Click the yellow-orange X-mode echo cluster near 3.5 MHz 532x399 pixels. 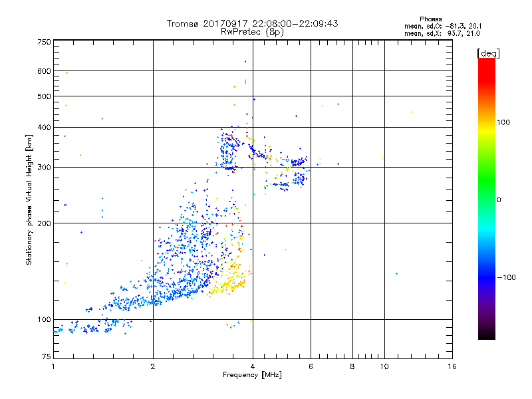230,280
